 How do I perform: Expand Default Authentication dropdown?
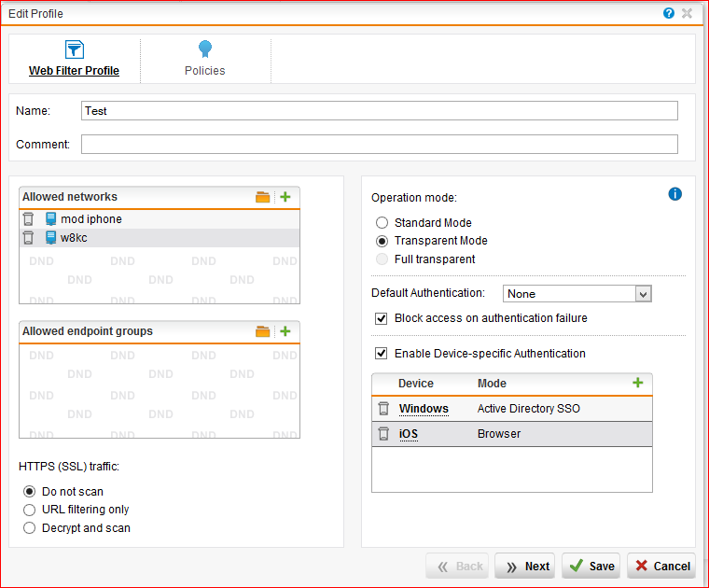pyautogui.click(x=642, y=294)
